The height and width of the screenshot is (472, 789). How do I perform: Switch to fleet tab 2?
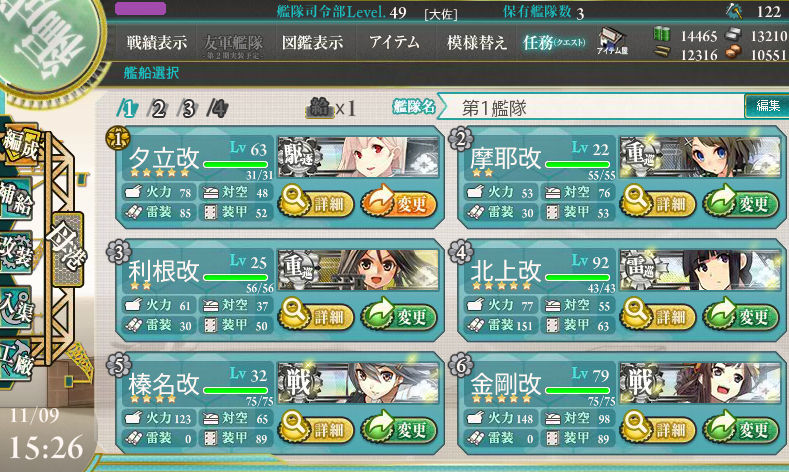coord(157,108)
